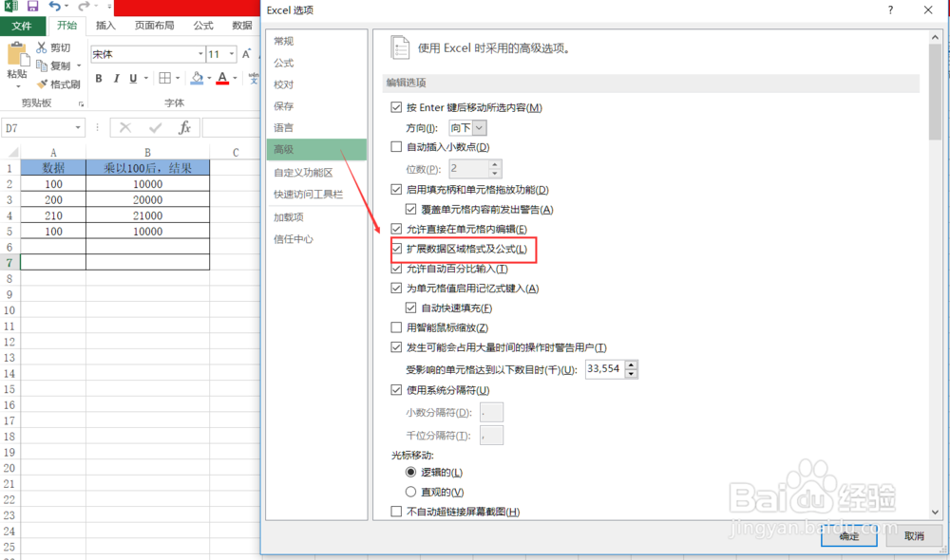This screenshot has width=950, height=560.
Task: Enable 用智能鼠标缩放 checkbox
Action: click(x=396, y=327)
